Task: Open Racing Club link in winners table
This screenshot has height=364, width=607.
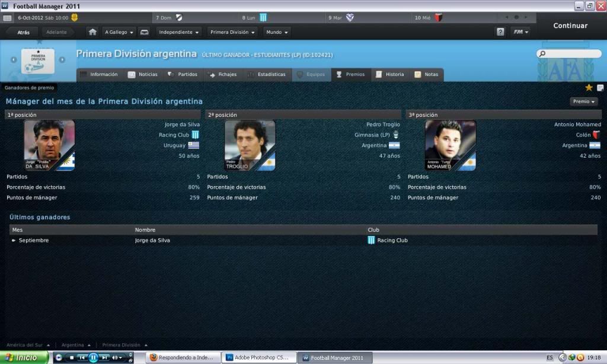Action: point(392,241)
